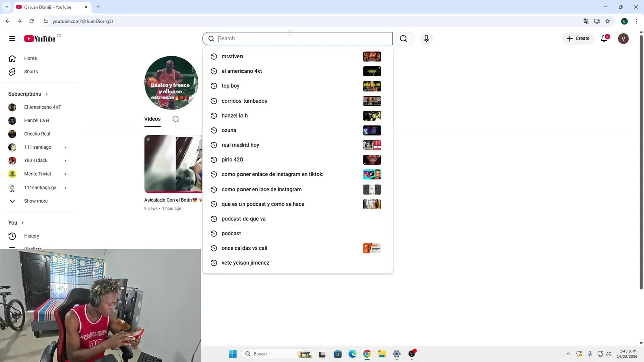This screenshot has height=362, width=644.
Task: Click the history clock icon beside 'ozuna'
Action: tap(214, 130)
